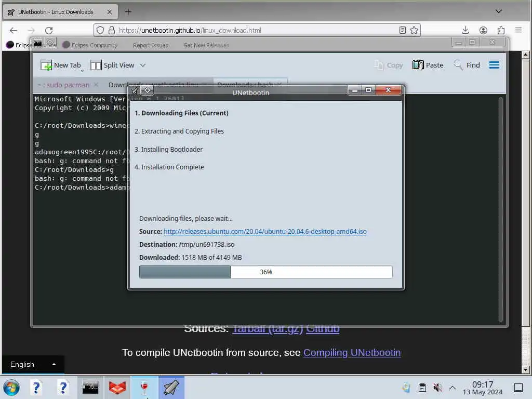Click the UNetbootin download progress bar
The height and width of the screenshot is (399, 532).
click(265, 272)
